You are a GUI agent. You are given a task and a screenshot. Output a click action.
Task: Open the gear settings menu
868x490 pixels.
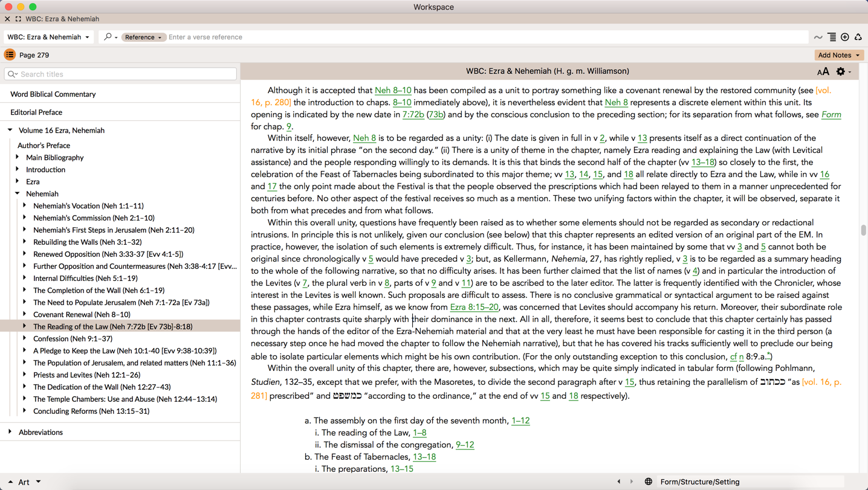(841, 71)
